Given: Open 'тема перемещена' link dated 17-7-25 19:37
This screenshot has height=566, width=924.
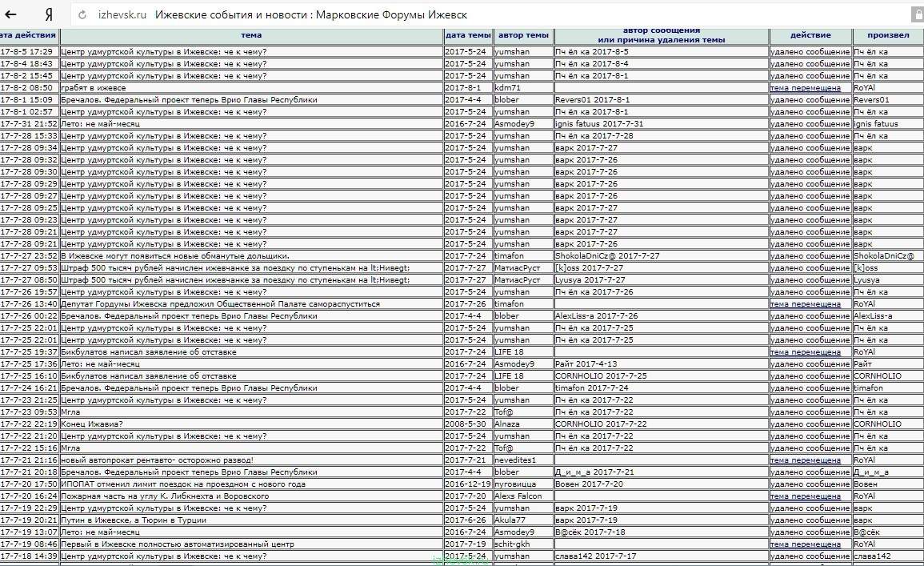Looking at the screenshot, I should tap(805, 352).
